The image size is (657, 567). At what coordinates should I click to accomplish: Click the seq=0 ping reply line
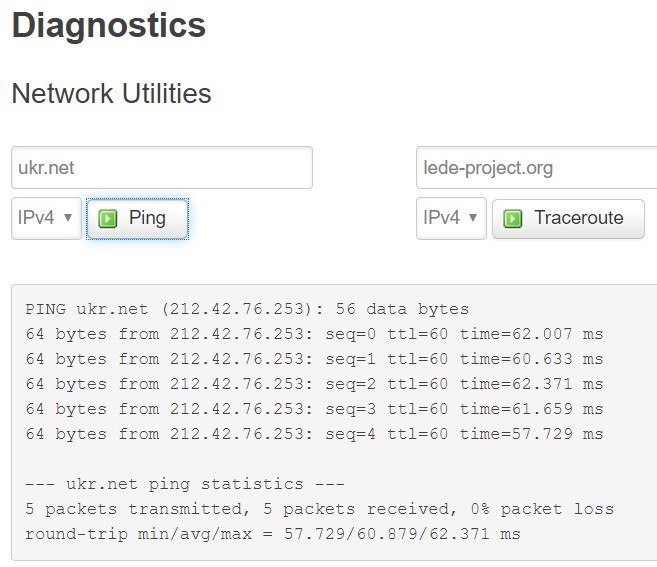314,334
